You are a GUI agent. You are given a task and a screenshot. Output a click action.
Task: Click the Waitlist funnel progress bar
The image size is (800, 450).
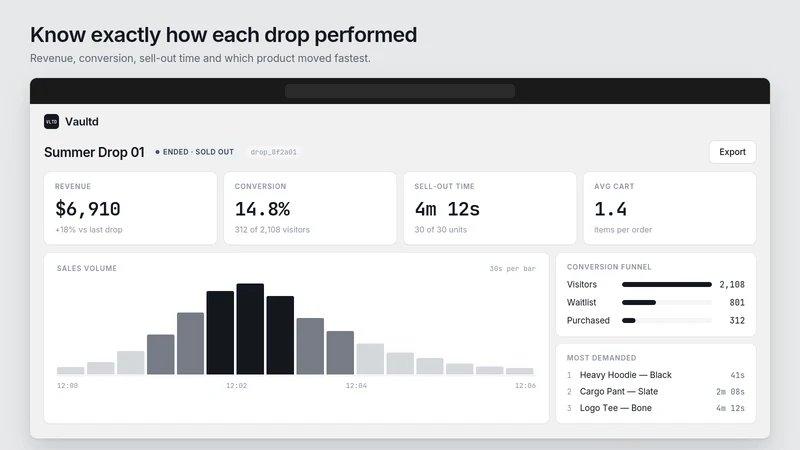pos(667,303)
